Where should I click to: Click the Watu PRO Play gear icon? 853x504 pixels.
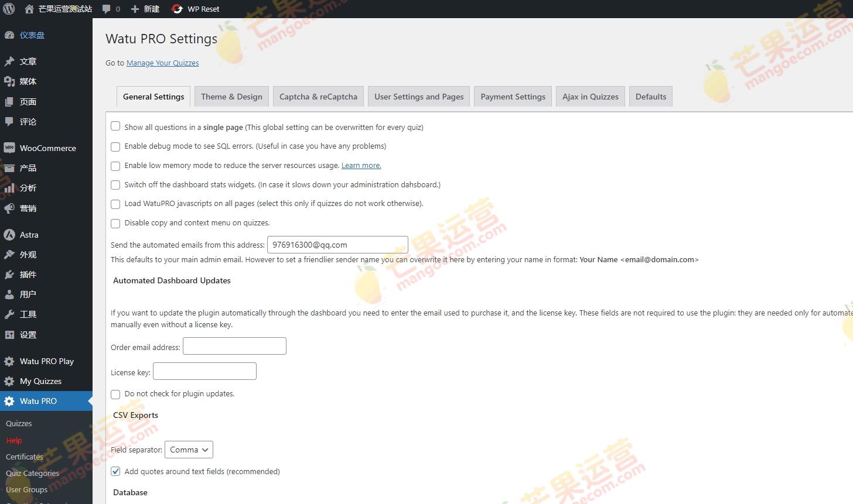9,361
